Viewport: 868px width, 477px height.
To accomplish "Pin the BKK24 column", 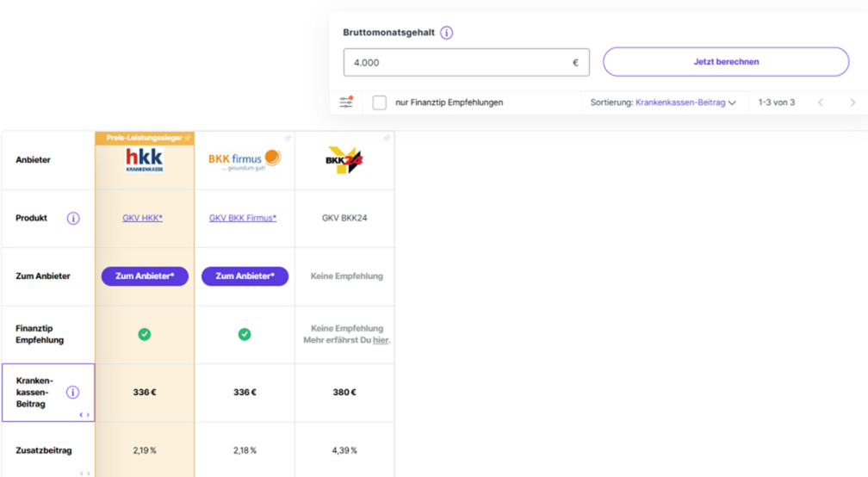I will [387, 138].
